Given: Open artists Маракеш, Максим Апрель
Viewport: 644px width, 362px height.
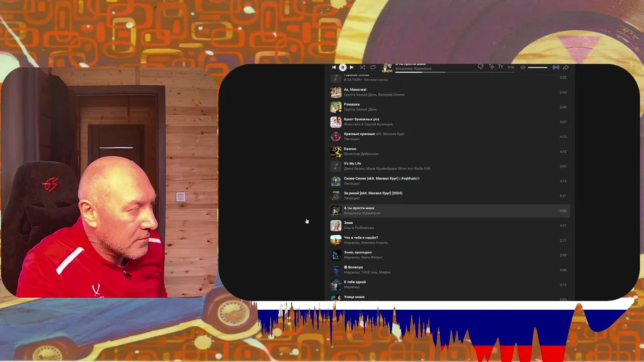Looking at the screenshot, I should (x=366, y=242).
